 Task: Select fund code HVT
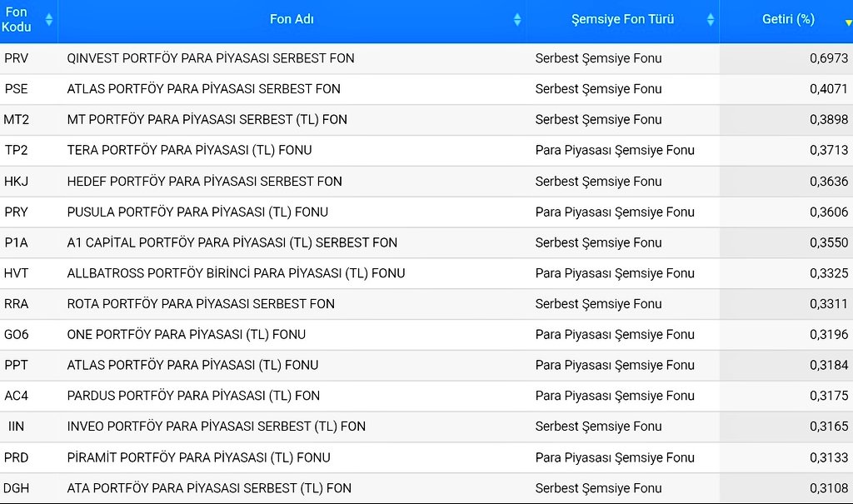(x=17, y=273)
